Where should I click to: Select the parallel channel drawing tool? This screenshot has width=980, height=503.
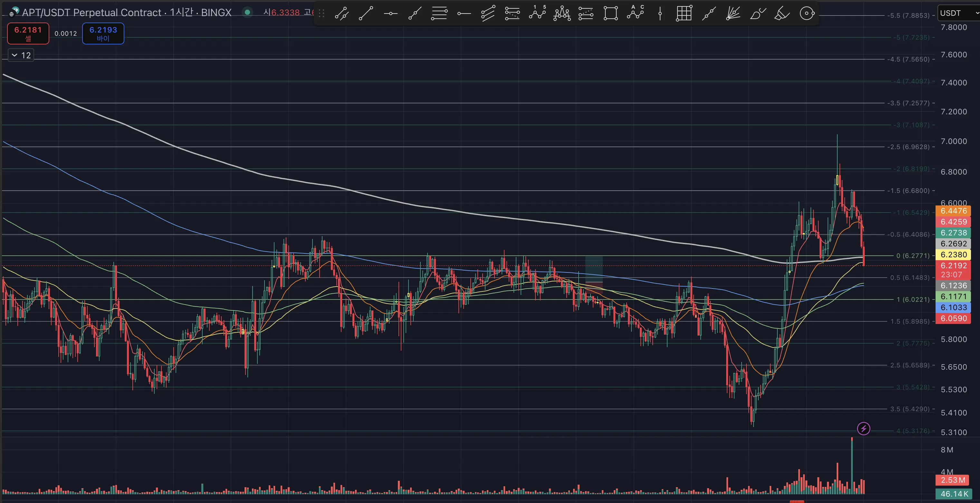coord(341,14)
